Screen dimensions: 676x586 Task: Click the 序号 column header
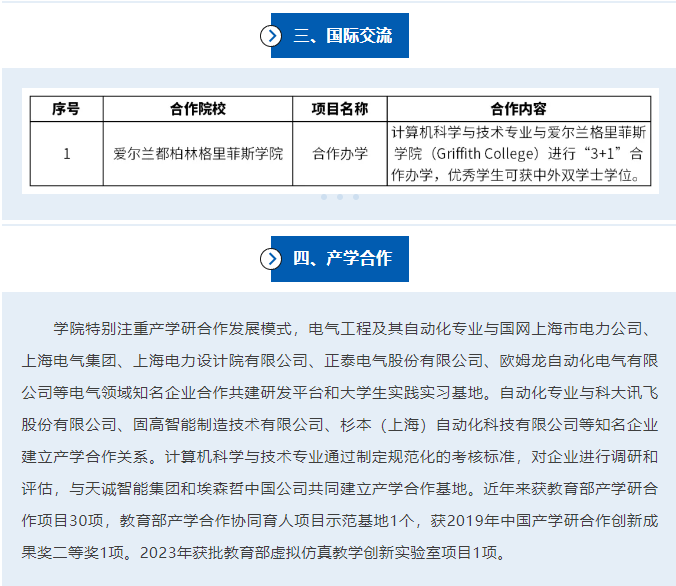point(66,109)
